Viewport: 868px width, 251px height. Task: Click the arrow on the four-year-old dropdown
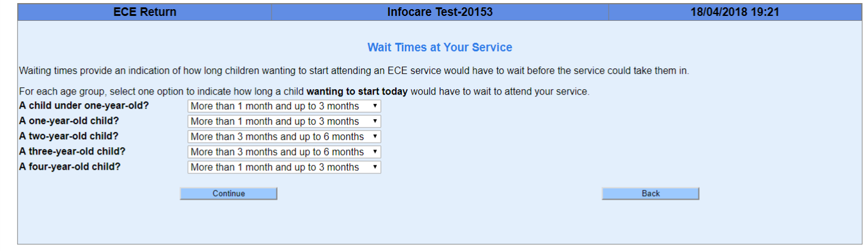pos(375,167)
